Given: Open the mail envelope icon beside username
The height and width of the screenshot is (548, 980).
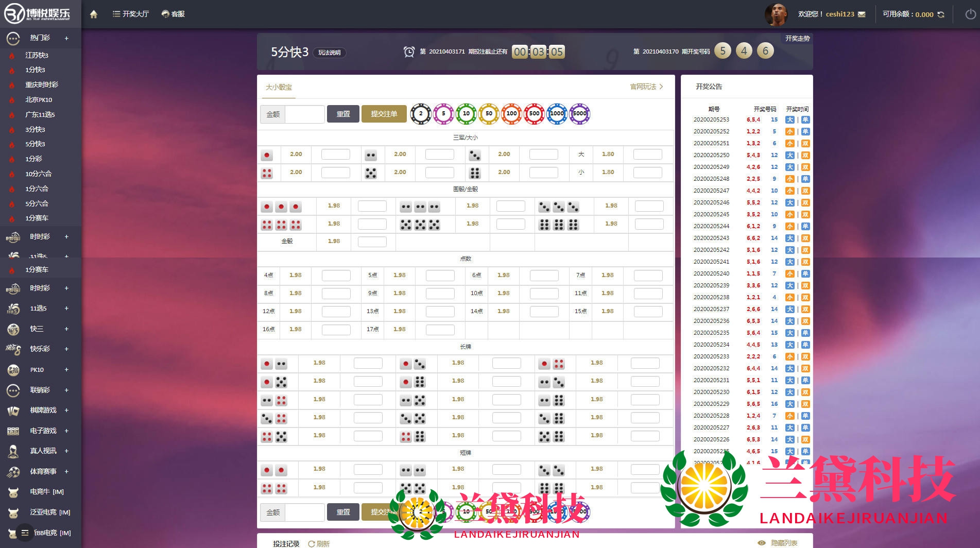Looking at the screenshot, I should point(862,14).
